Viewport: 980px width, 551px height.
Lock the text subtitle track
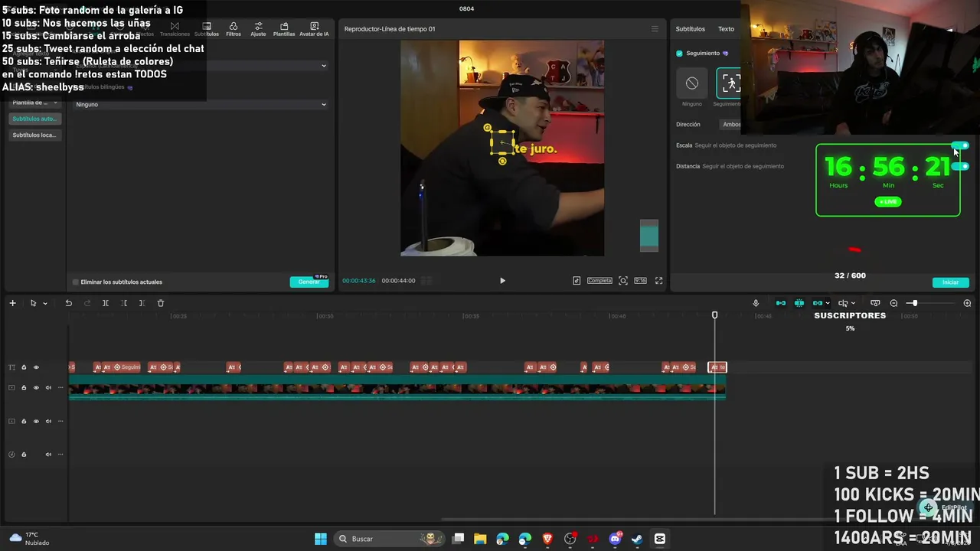click(x=24, y=367)
